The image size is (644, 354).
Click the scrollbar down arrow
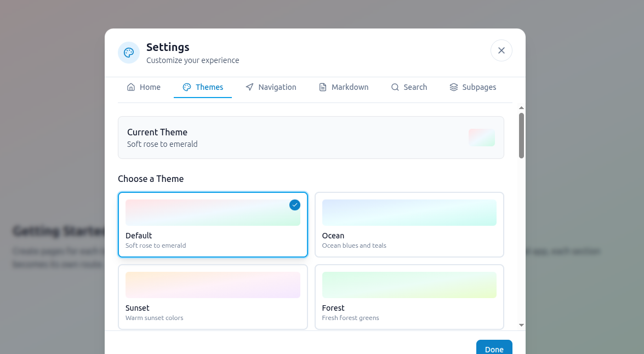click(521, 325)
